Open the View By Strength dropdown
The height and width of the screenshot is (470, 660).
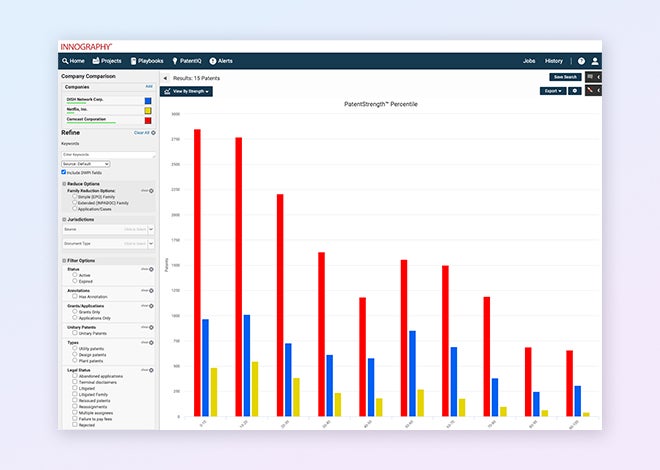186,91
